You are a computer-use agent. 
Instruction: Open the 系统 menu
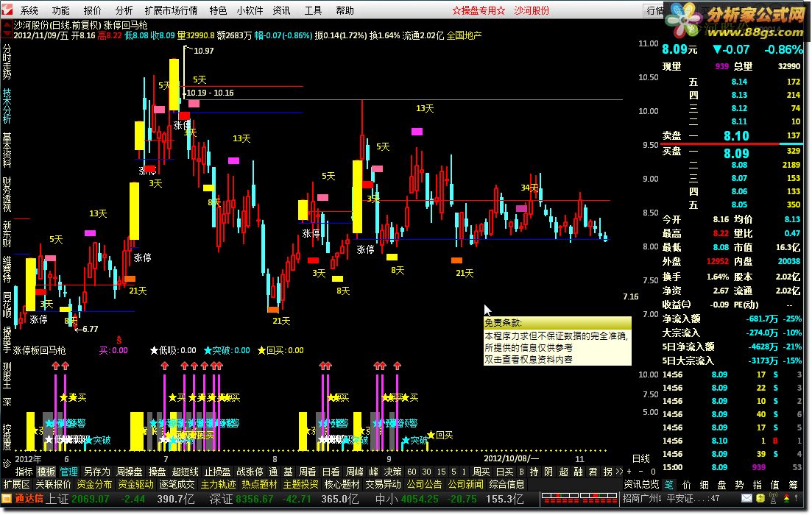29,10
